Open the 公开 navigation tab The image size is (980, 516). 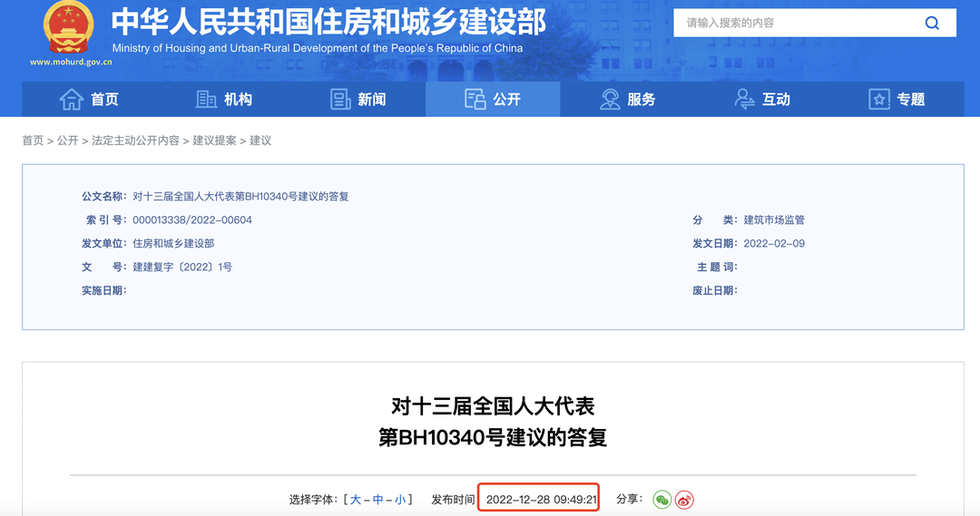493,100
